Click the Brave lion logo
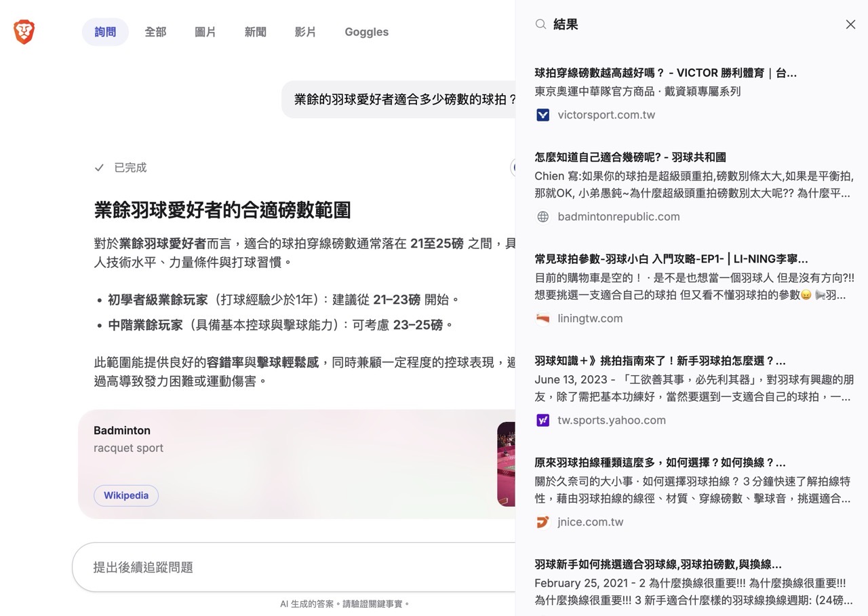 (24, 32)
